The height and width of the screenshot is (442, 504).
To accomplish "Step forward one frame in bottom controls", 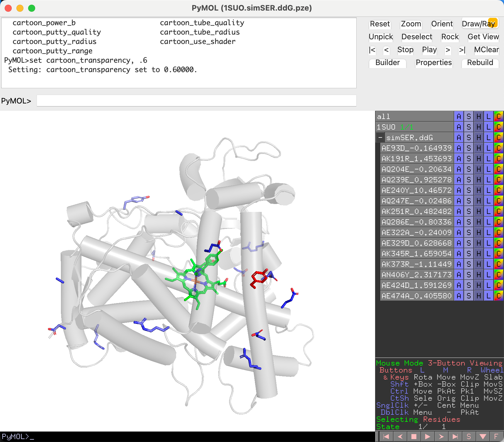I will (x=441, y=436).
